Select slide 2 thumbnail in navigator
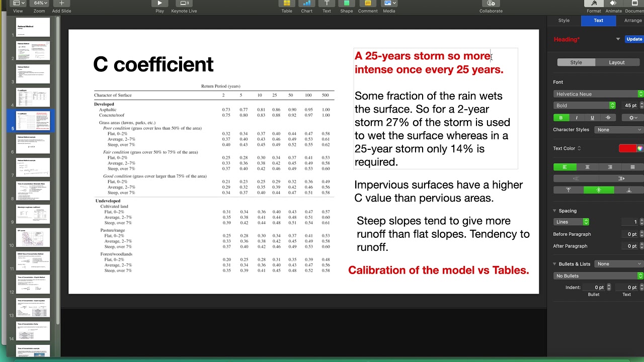 coord(33,50)
